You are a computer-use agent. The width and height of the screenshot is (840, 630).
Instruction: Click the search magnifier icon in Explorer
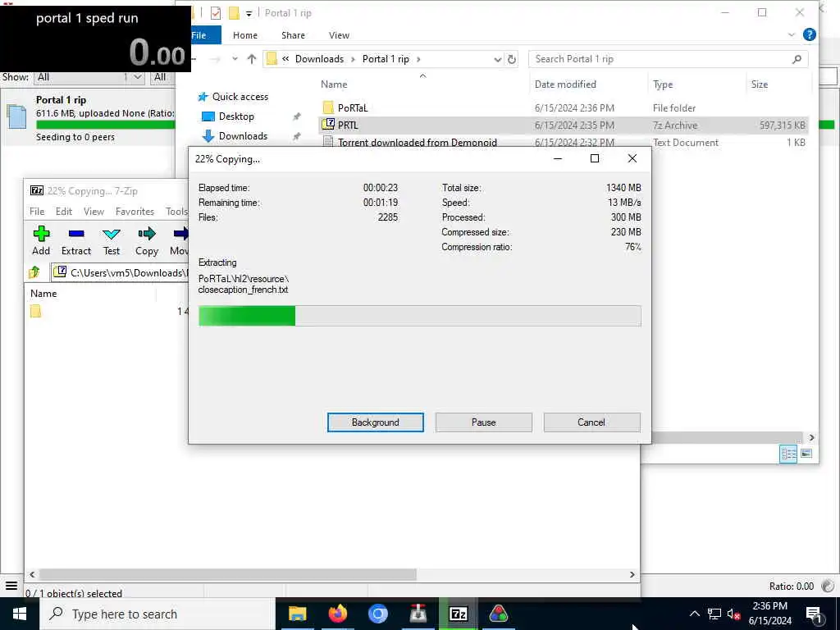pyautogui.click(x=797, y=59)
